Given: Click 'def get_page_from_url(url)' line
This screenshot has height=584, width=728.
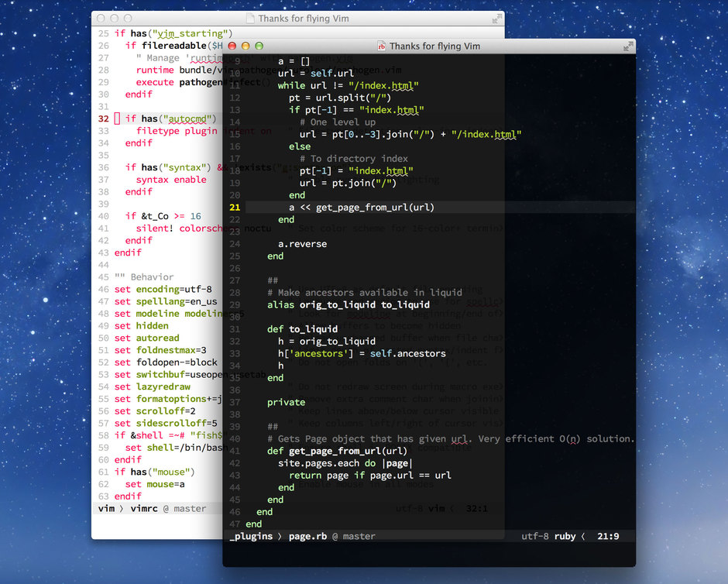Looking at the screenshot, I should [x=337, y=451].
